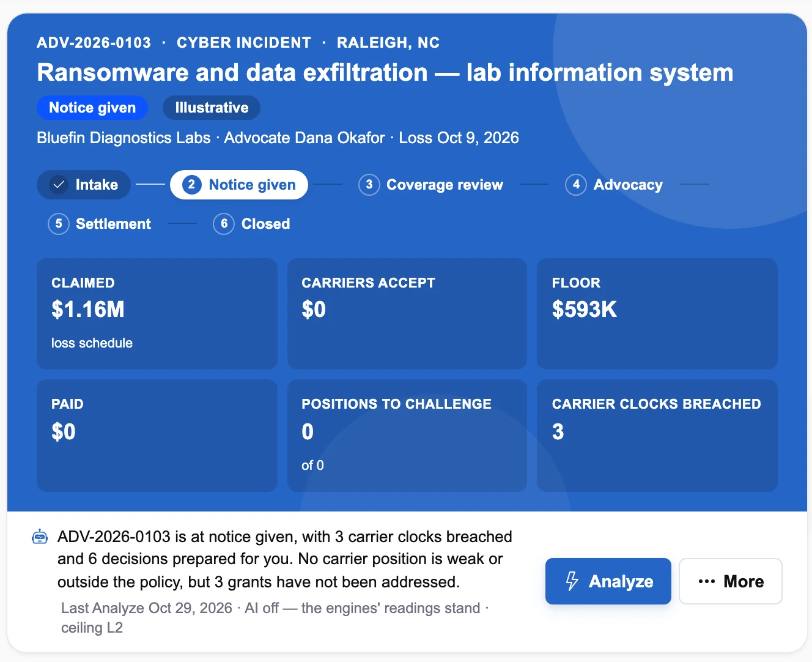This screenshot has height=662, width=812.
Task: Click Advocate Dana Okafor
Action: (x=304, y=138)
